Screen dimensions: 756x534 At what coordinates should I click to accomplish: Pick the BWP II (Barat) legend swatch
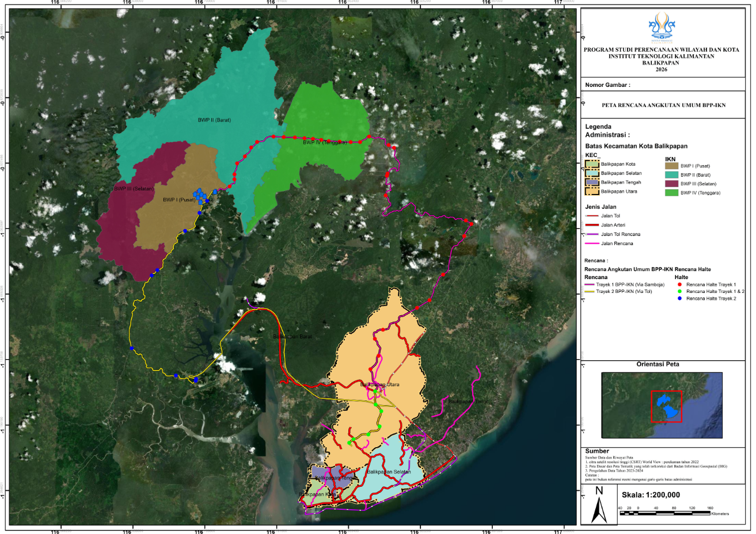671,175
